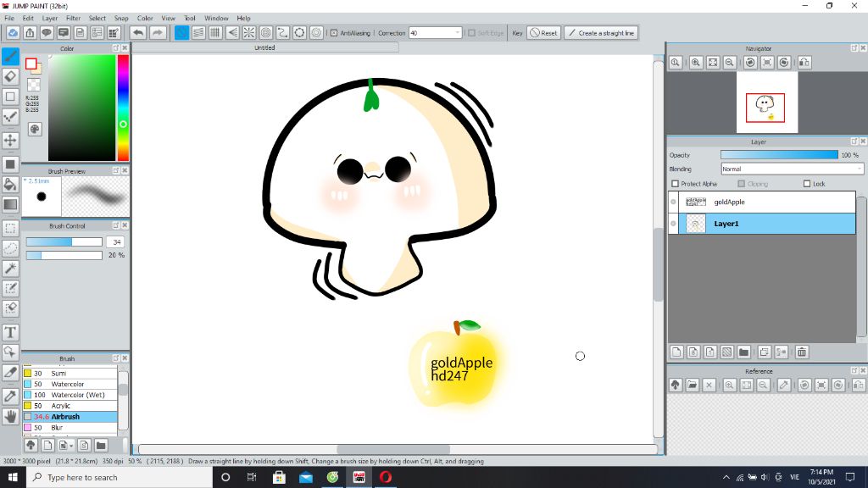
Task: Turn off snap with the highlighted snap-off button
Action: coord(181,33)
